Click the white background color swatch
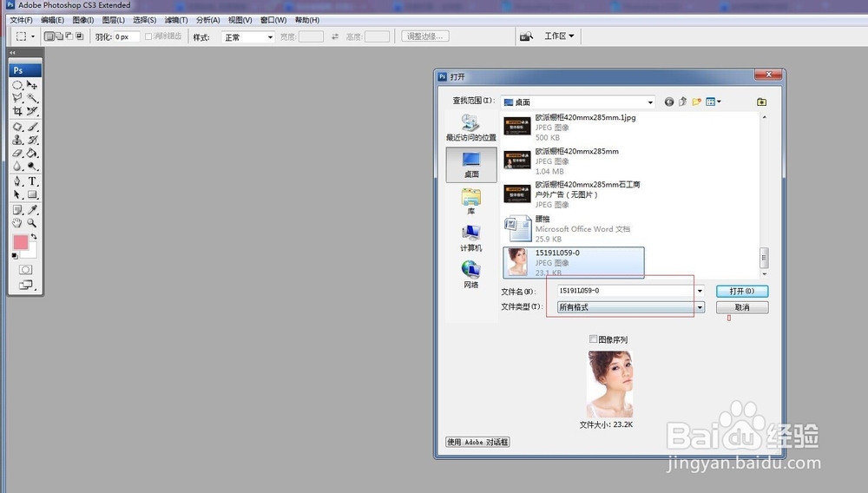The height and width of the screenshot is (493, 868). (x=31, y=253)
